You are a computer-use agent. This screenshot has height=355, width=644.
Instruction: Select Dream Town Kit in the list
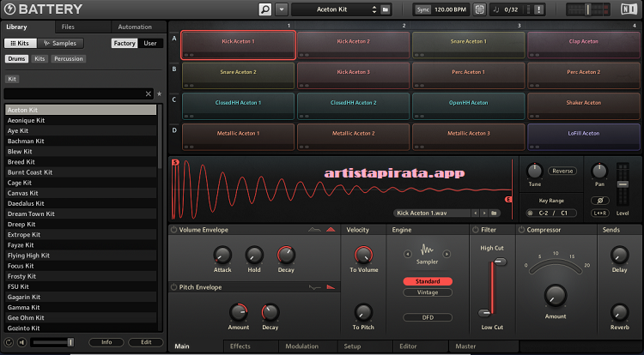pos(81,214)
